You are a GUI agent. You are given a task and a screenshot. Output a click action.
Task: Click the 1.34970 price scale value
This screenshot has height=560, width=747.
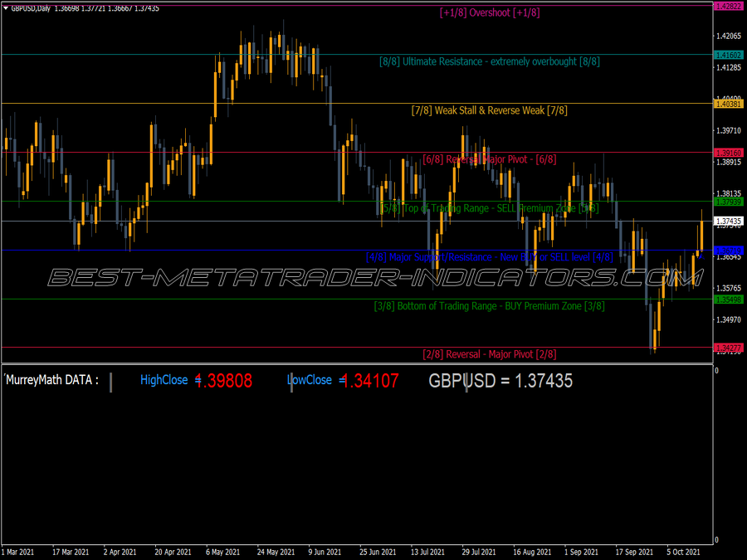click(x=729, y=320)
